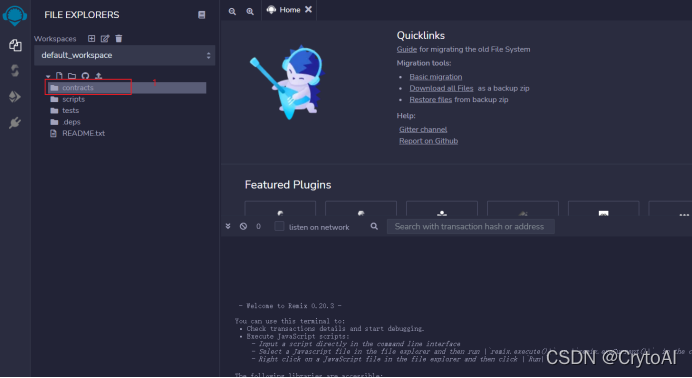Open the File Explorers sidebar icon

(15, 45)
